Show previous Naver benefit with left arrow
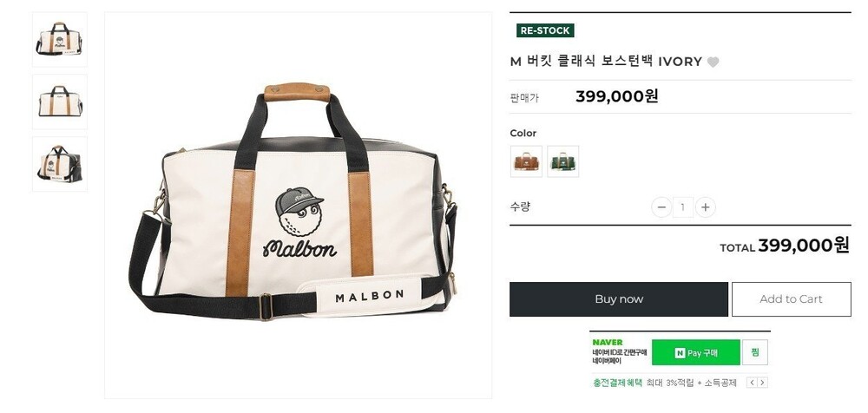The image size is (868, 413). coord(752,383)
